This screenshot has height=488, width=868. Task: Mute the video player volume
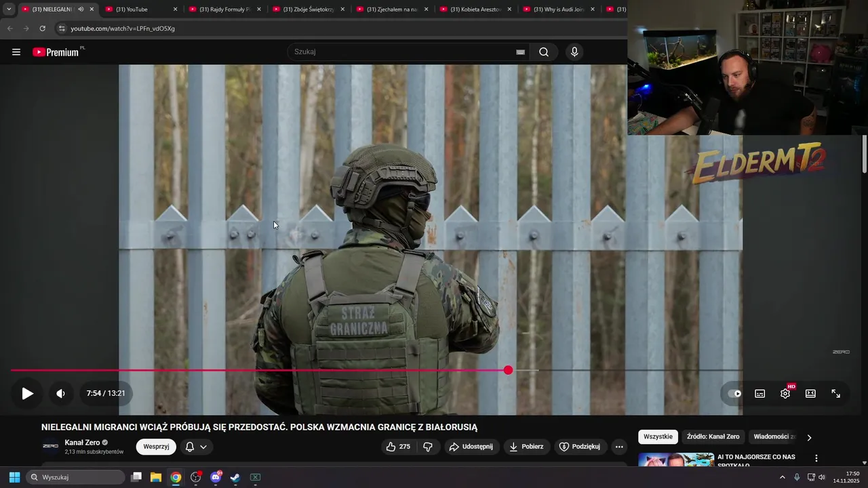coord(60,393)
